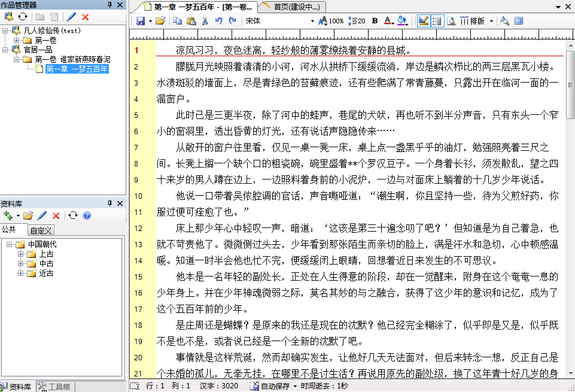Open the help icon in 资料库 toolbar
The height and width of the screenshot is (392, 575).
pos(86,215)
